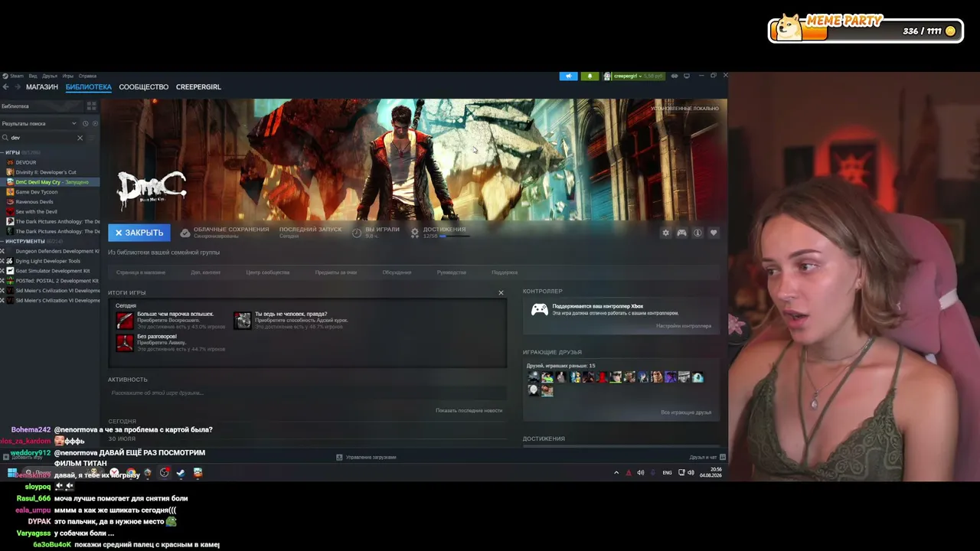The image size is (980, 551).
Task: Open the Руководства link
Action: pyautogui.click(x=452, y=272)
